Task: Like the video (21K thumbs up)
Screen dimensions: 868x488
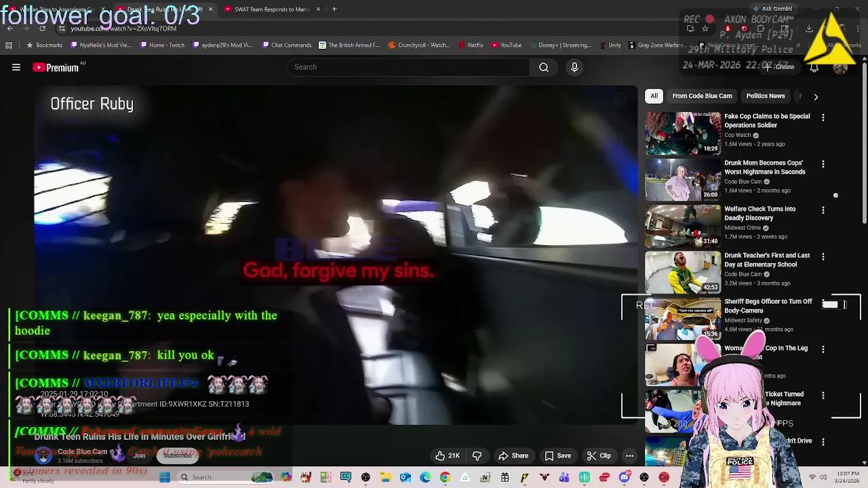Action: tap(448, 455)
